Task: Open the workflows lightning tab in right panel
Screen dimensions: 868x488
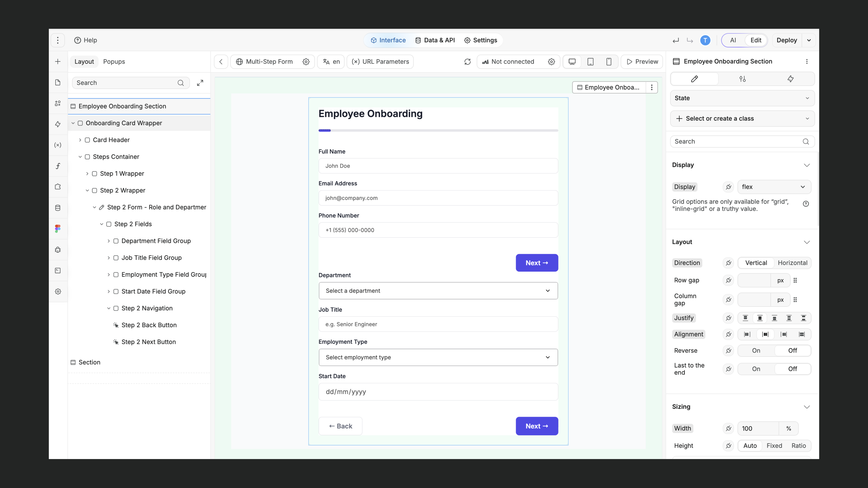Action: pos(790,79)
